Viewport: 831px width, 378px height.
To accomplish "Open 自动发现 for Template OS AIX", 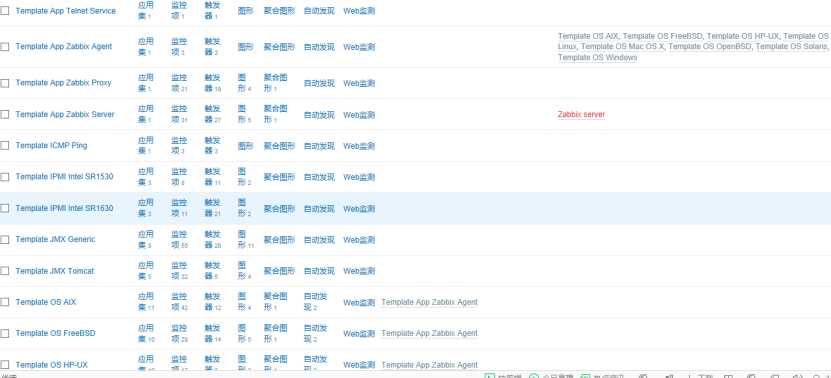I will (x=315, y=302).
